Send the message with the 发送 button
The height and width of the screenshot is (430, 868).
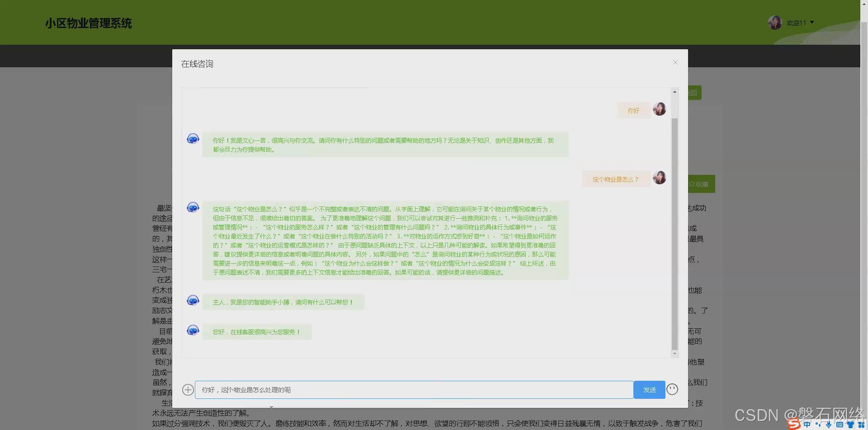[x=649, y=390]
